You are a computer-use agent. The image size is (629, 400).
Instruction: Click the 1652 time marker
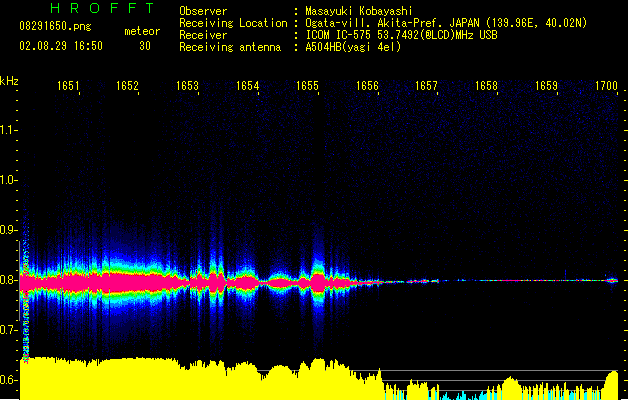point(128,86)
